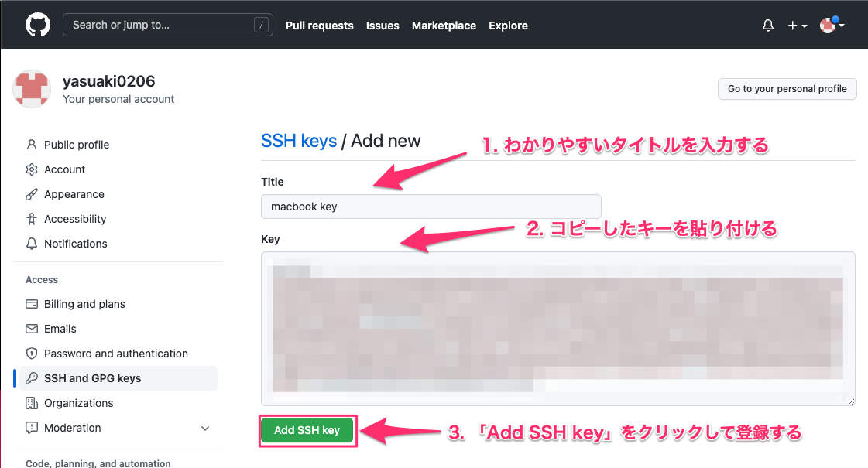Open notifications via the bell icon

(x=767, y=25)
